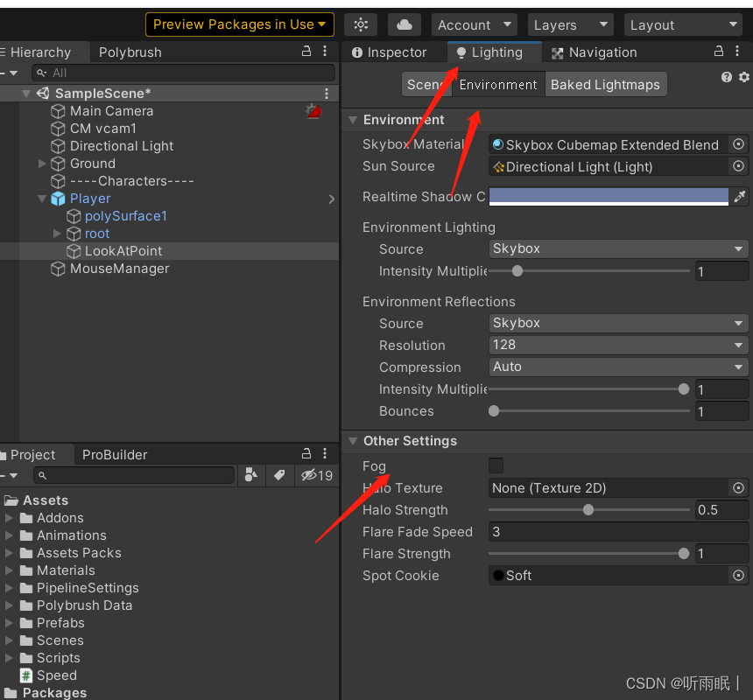753x700 pixels.
Task: Lock the Project panel
Action: coord(306,453)
